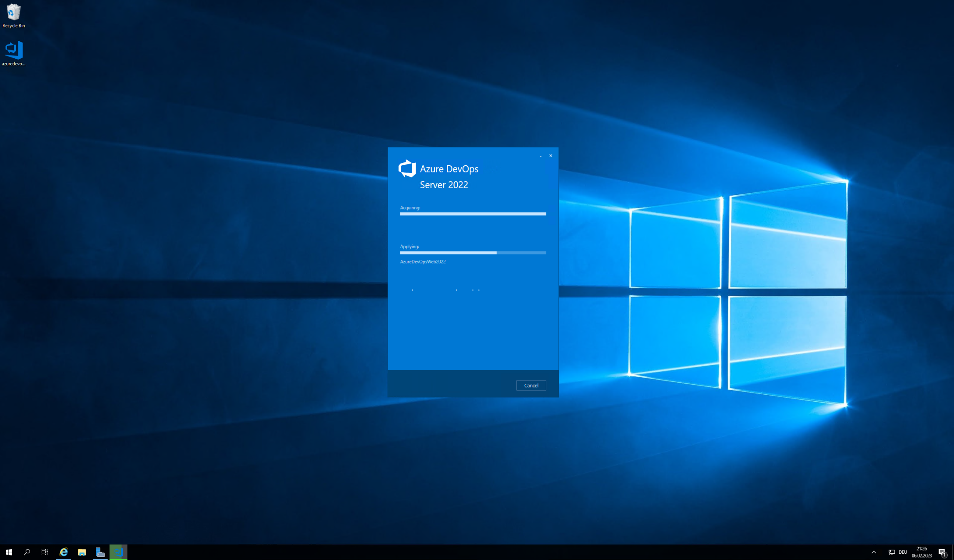Click the Acquiring: label
This screenshot has height=560, width=954.
coord(410,208)
